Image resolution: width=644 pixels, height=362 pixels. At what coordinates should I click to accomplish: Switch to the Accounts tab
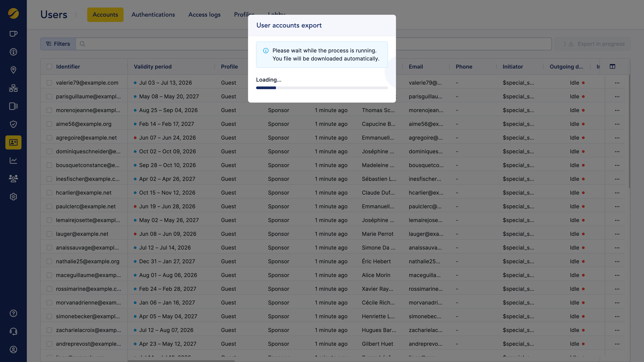tap(105, 14)
